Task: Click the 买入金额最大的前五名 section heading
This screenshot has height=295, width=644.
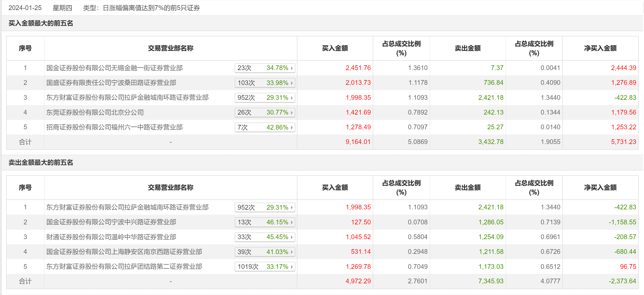Action: 41,23
